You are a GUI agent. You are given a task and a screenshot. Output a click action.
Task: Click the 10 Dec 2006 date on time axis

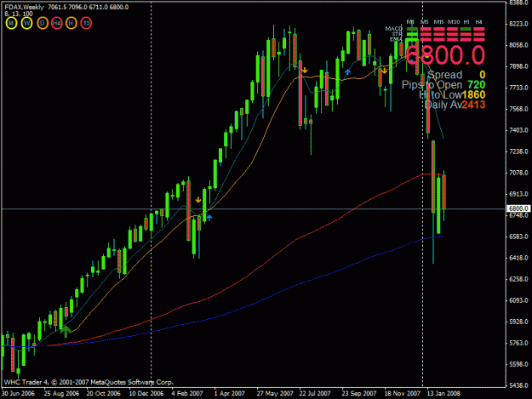pos(146,393)
